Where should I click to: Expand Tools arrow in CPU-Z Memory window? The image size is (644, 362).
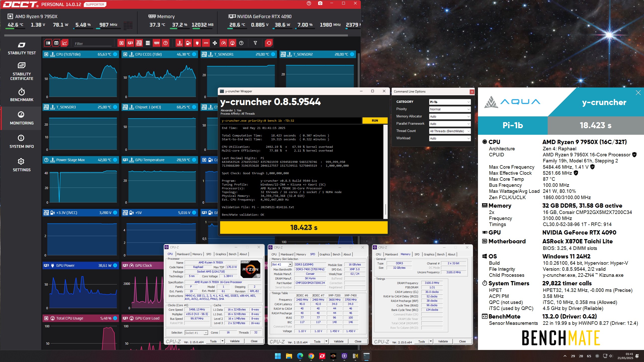point(431,341)
